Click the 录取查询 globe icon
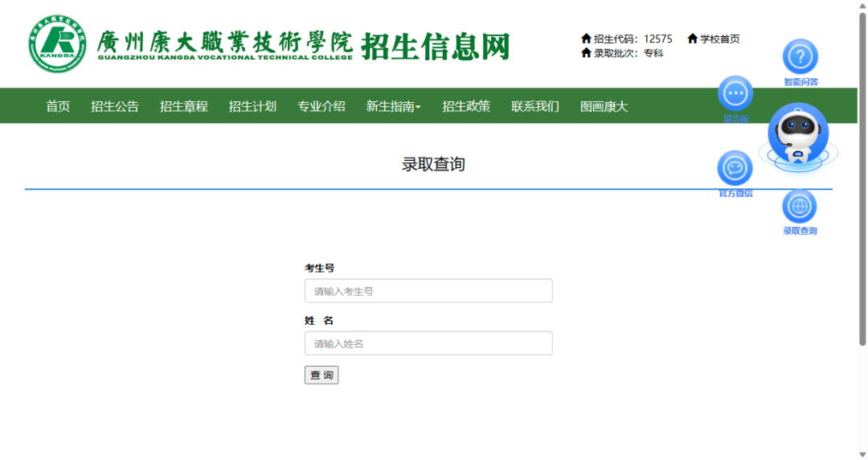The width and height of the screenshot is (868, 460). (x=800, y=206)
